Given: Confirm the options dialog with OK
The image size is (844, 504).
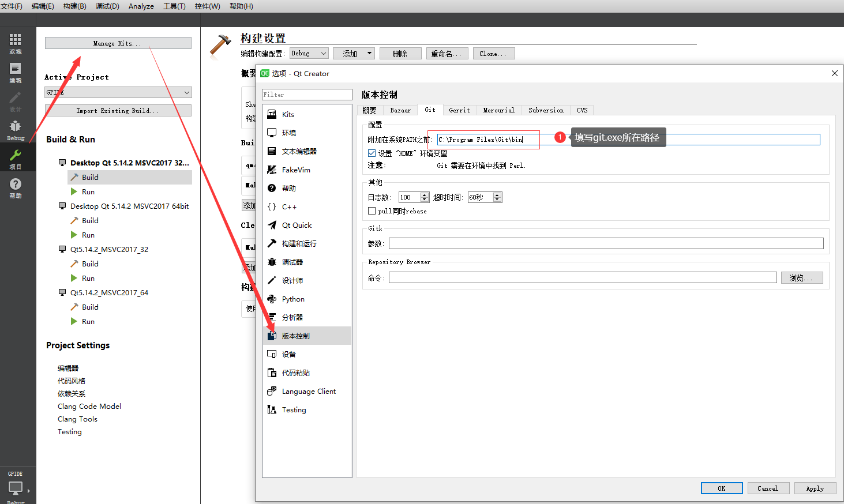Looking at the screenshot, I should 722,488.
